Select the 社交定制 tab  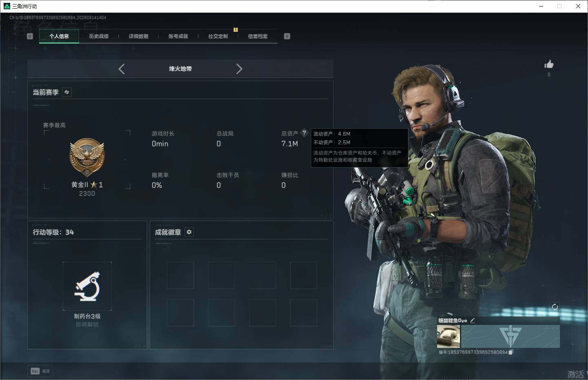click(x=218, y=36)
